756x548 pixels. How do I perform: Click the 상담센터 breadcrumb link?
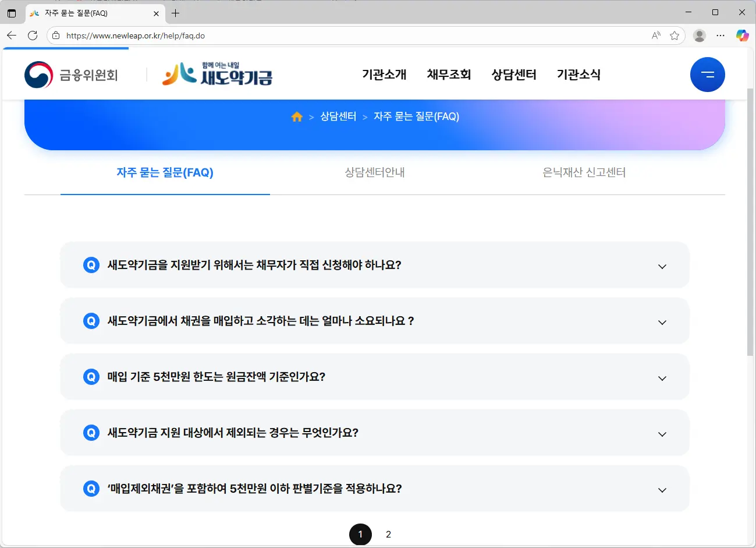click(x=338, y=116)
